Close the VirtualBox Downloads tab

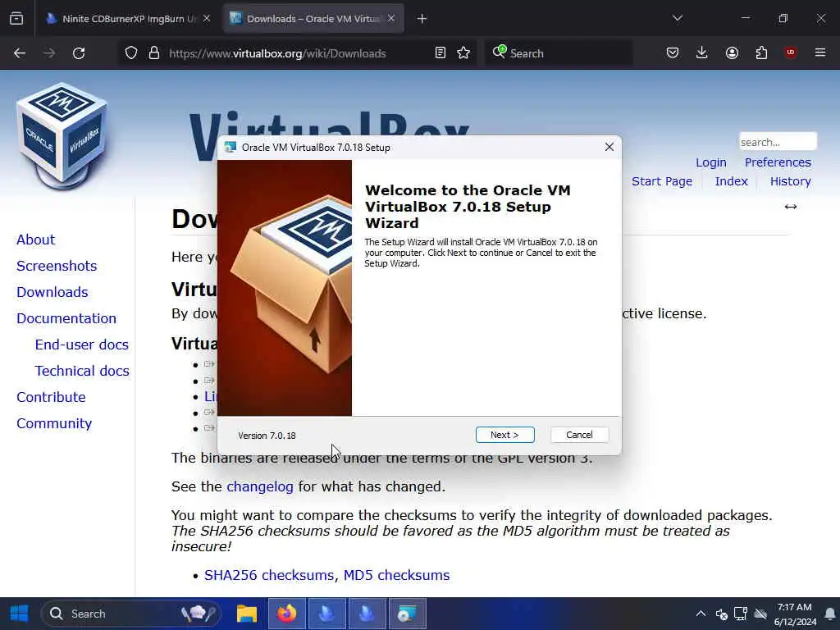[x=391, y=19]
